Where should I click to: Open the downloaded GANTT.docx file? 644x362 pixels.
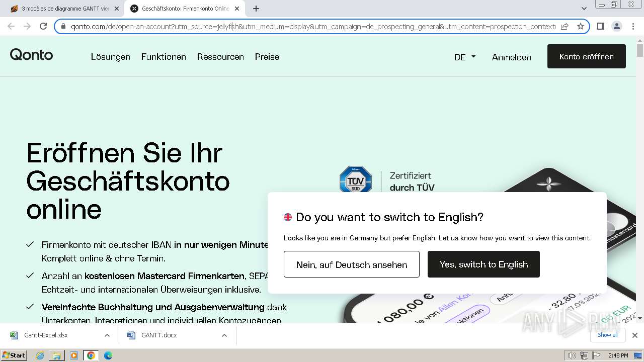tap(159, 335)
